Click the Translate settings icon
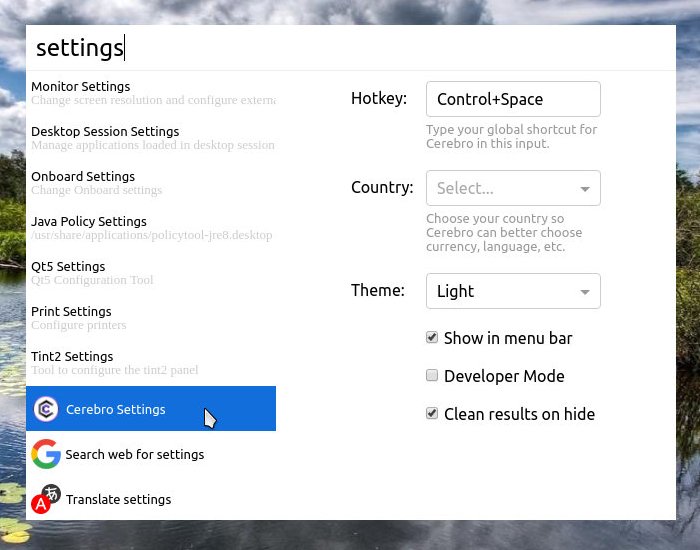 [x=46, y=499]
